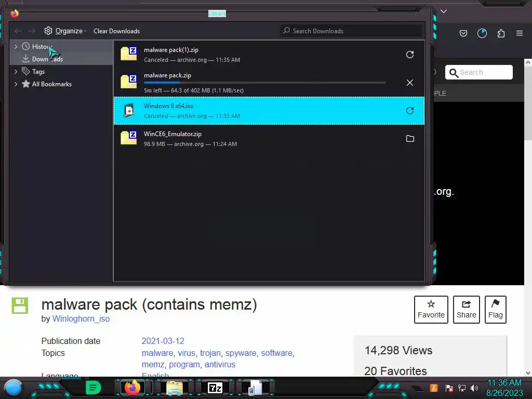The height and width of the screenshot is (399, 532).
Task: Click the archive.org search magnifier icon
Action: tap(454, 73)
